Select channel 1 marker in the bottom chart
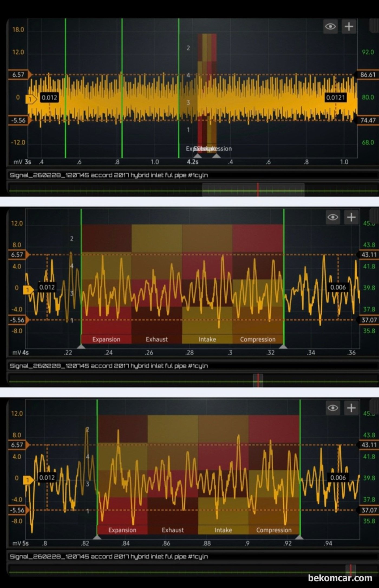 pyautogui.click(x=28, y=480)
